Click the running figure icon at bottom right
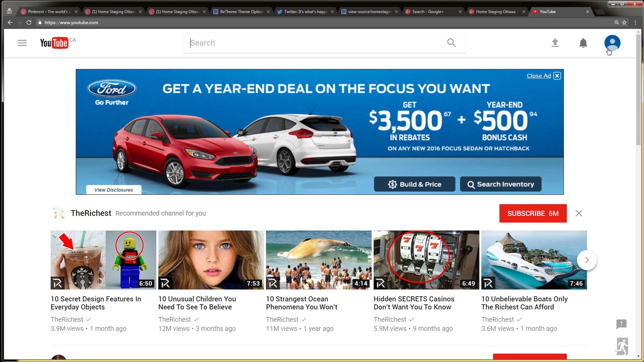 (x=622, y=346)
